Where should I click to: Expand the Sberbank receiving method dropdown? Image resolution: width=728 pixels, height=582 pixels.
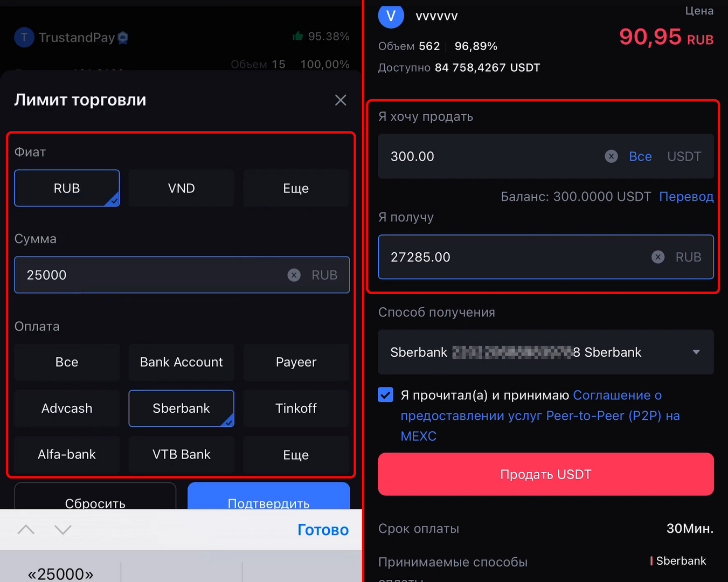(x=546, y=352)
